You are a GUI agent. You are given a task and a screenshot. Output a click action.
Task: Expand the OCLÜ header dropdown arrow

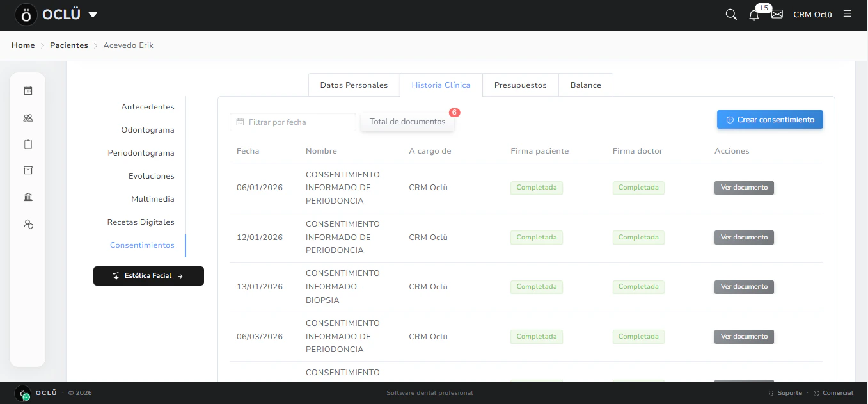(93, 15)
